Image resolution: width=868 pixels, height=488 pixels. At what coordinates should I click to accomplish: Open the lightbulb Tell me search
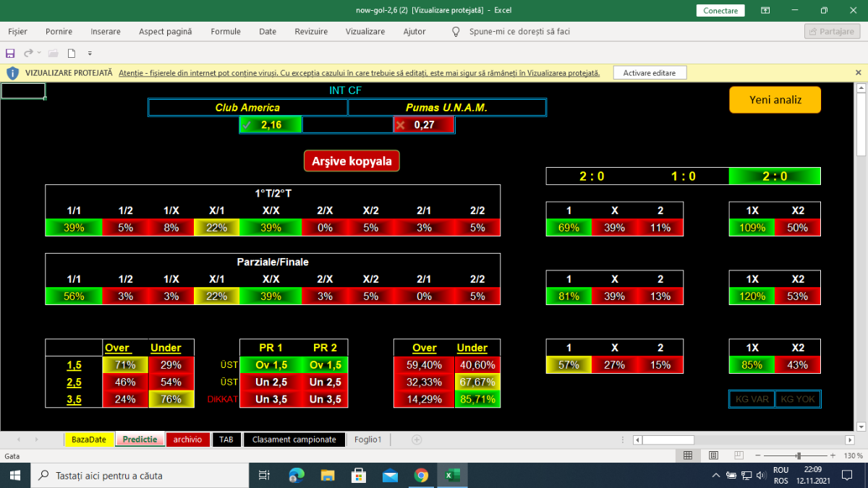point(456,32)
